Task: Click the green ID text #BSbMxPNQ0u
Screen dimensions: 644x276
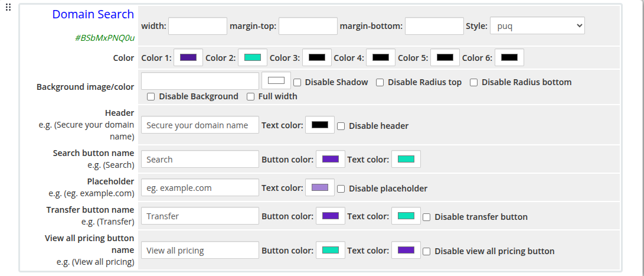Action: click(104, 38)
